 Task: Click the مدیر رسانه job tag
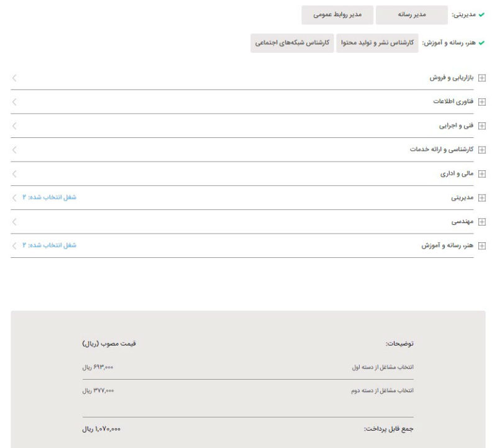tap(412, 14)
